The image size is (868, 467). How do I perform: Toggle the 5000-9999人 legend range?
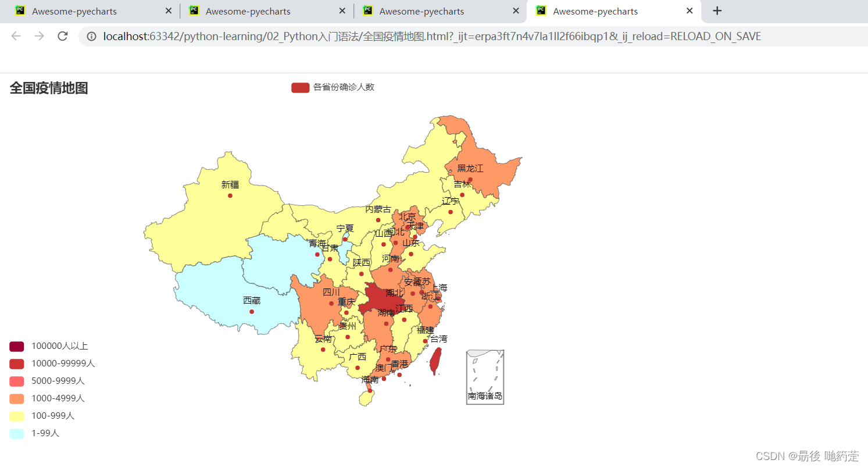[x=47, y=381]
